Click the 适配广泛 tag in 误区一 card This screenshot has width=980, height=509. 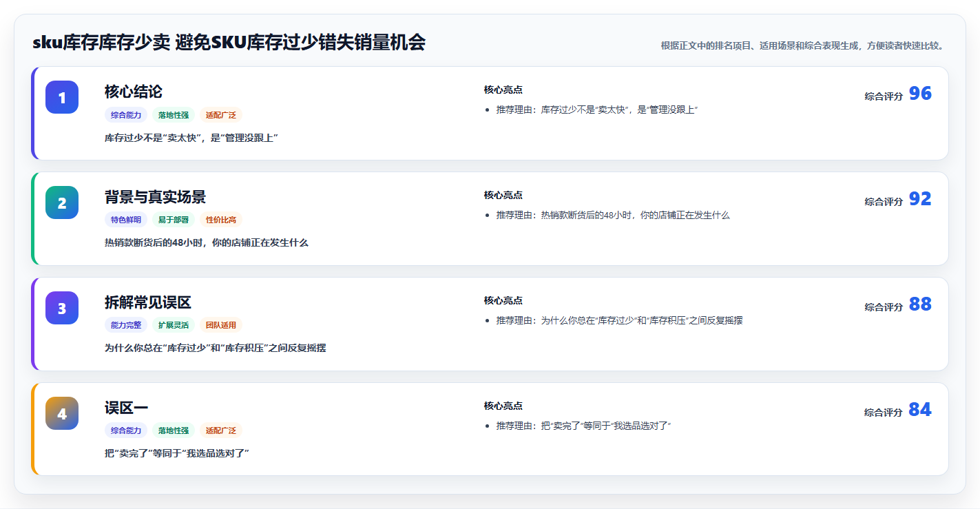tap(221, 430)
